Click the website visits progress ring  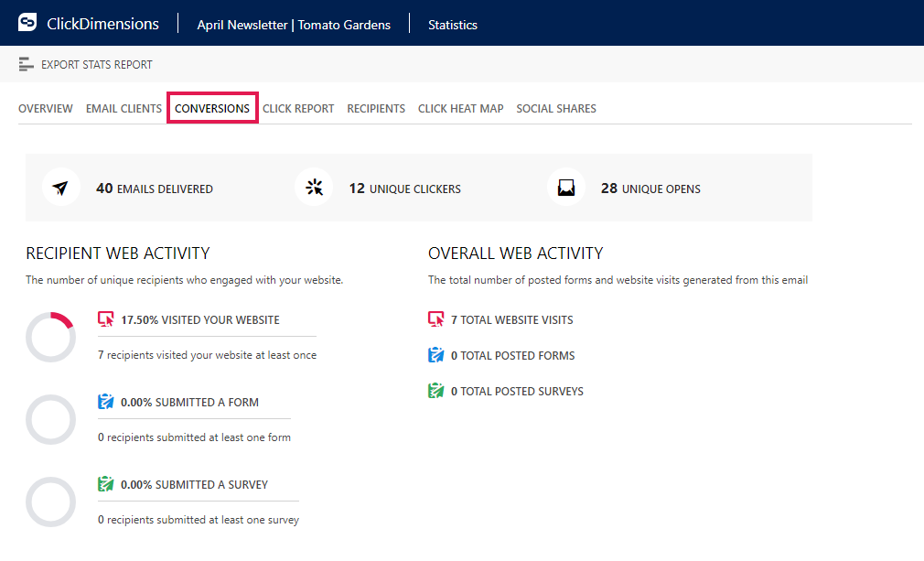coord(50,337)
